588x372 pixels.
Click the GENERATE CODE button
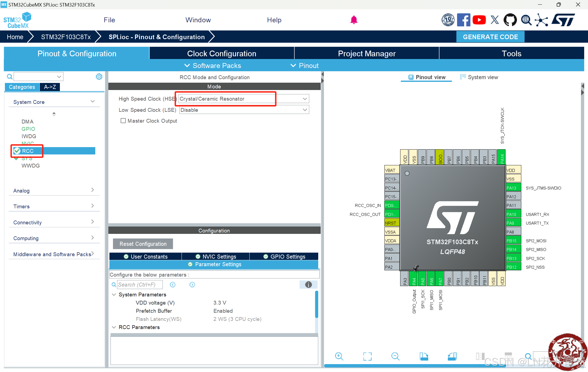tap(490, 37)
